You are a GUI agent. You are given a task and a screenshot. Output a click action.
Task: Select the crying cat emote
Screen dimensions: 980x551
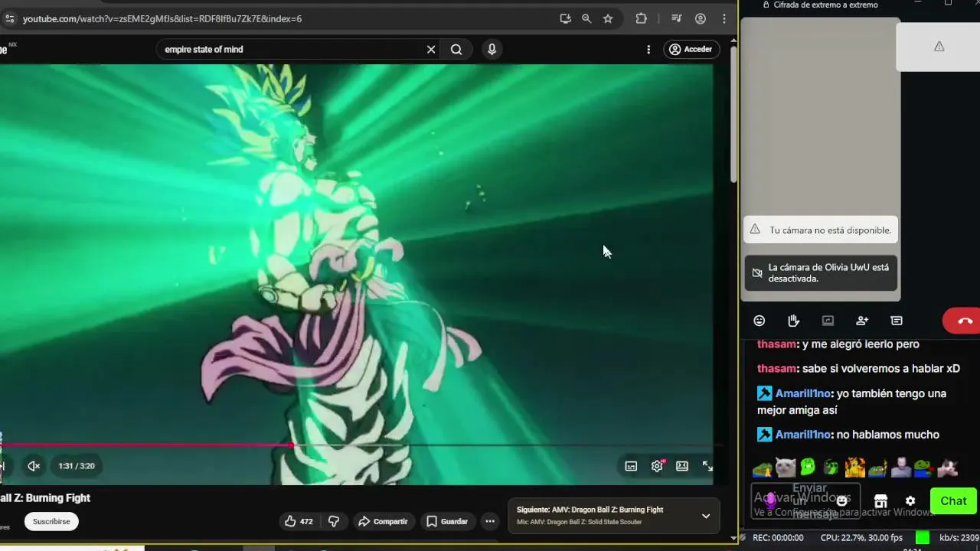click(x=785, y=467)
